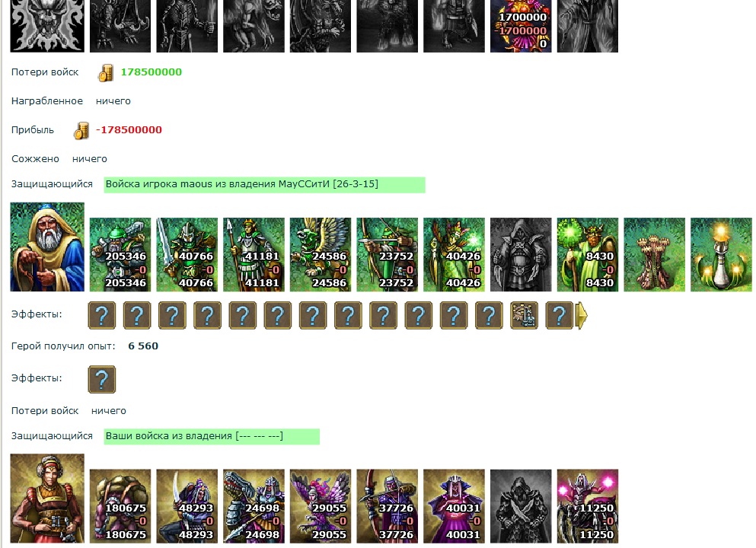Select the swordsman unit with 40766 troops
Image resolution: width=756 pixels, height=548 pixels.
pos(187,254)
